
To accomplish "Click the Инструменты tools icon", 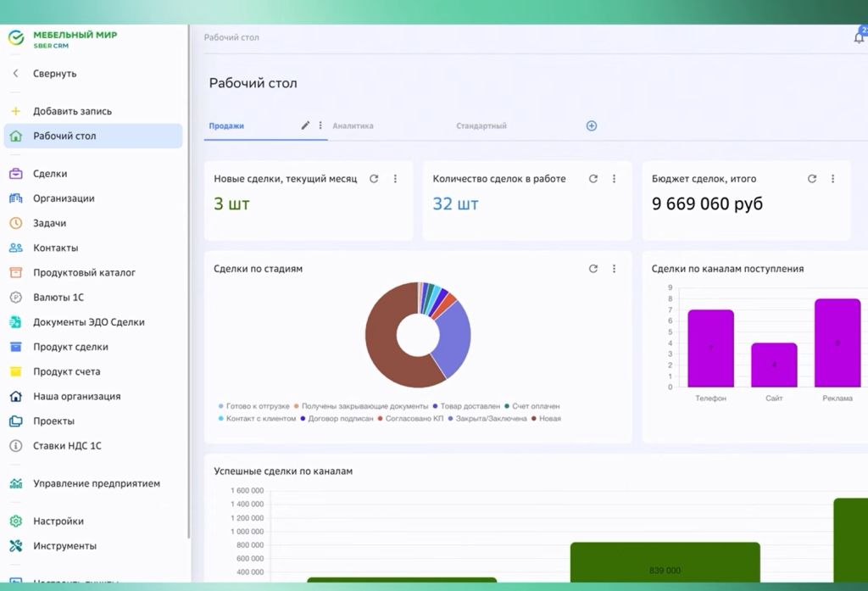I will click(15, 546).
